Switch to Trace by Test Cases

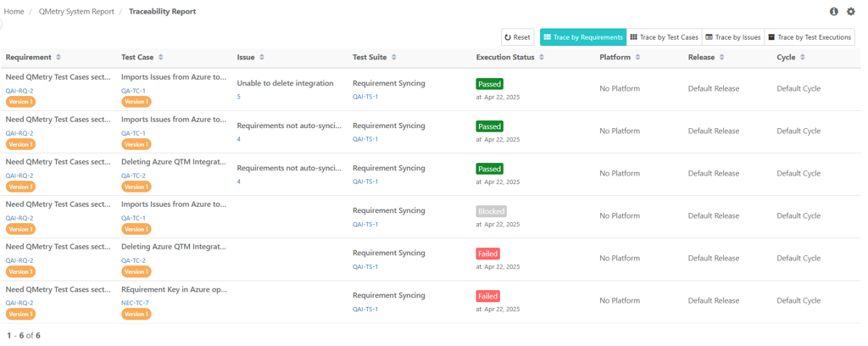(x=665, y=37)
